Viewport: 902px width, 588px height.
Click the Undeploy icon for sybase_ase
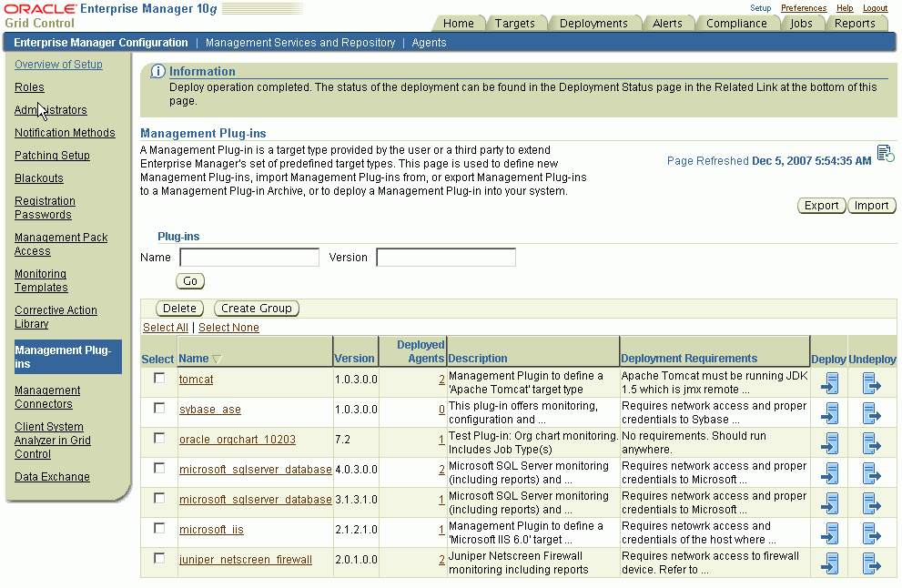pyautogui.click(x=872, y=412)
